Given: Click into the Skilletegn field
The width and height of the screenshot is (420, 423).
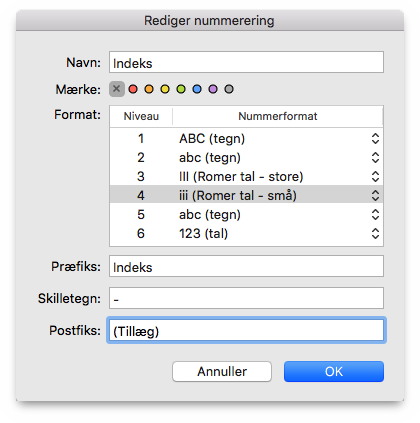Looking at the screenshot, I should tap(246, 298).
